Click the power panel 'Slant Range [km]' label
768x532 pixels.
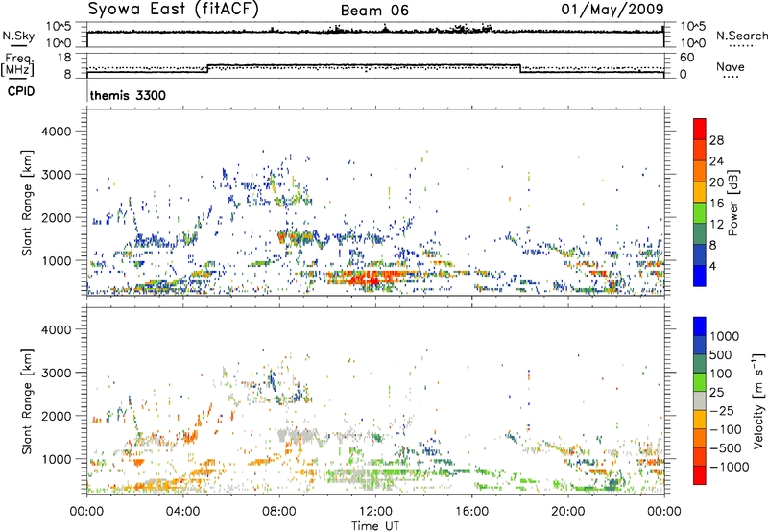[x=27, y=203]
